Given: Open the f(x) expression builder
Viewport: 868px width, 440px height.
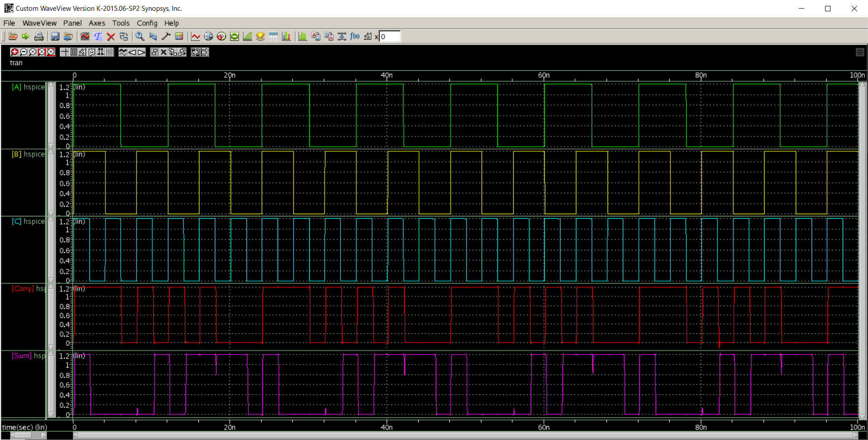Looking at the screenshot, I should pos(355,37).
